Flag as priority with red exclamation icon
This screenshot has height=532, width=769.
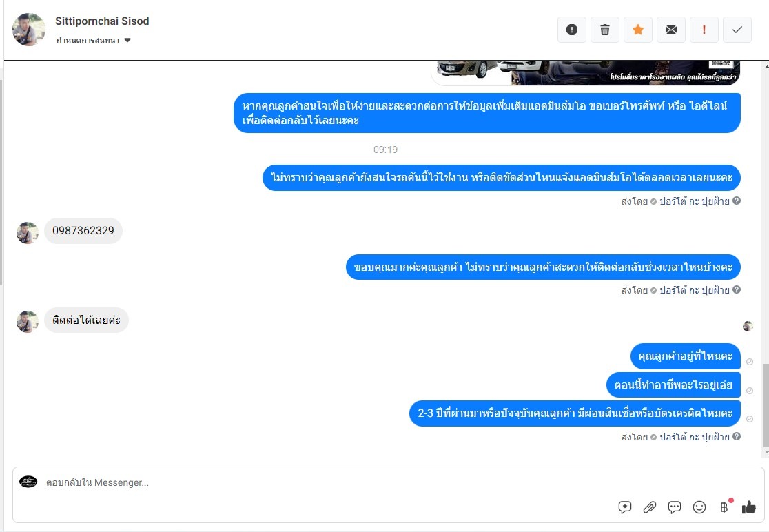(704, 30)
